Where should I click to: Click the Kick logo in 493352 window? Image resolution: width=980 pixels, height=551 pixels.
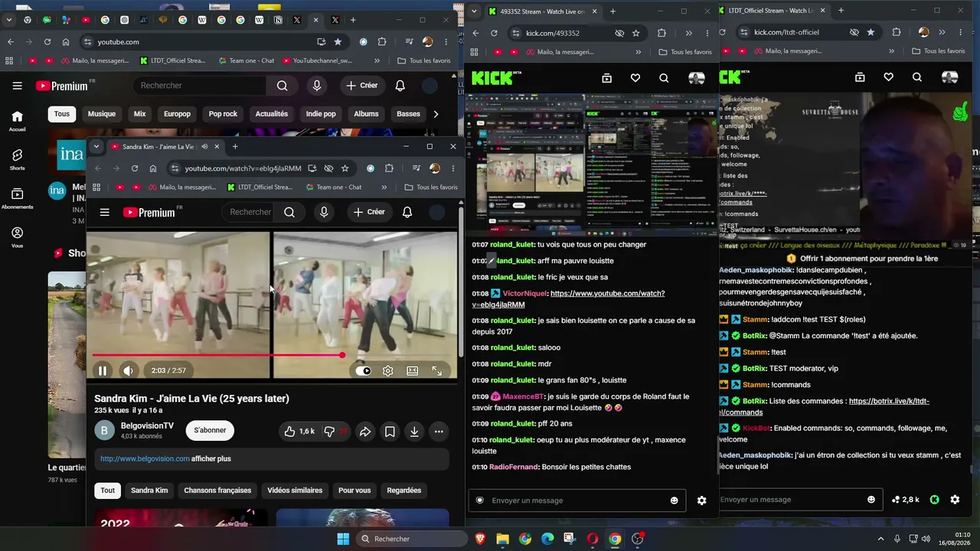pos(492,78)
